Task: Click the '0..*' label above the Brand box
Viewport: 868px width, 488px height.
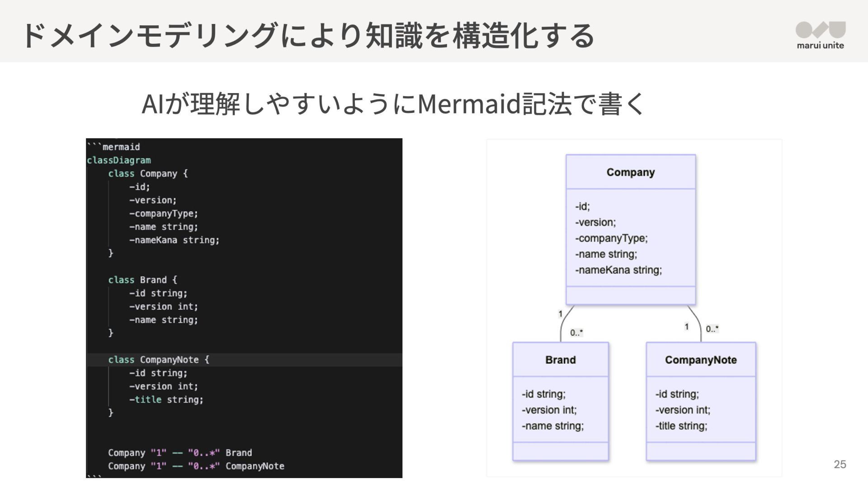Action: click(x=576, y=333)
